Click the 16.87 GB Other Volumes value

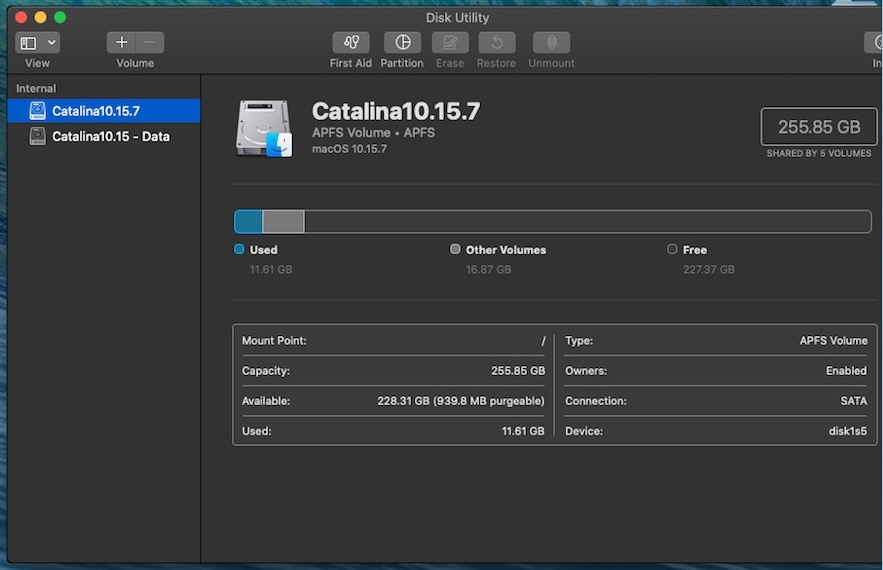pyautogui.click(x=488, y=269)
